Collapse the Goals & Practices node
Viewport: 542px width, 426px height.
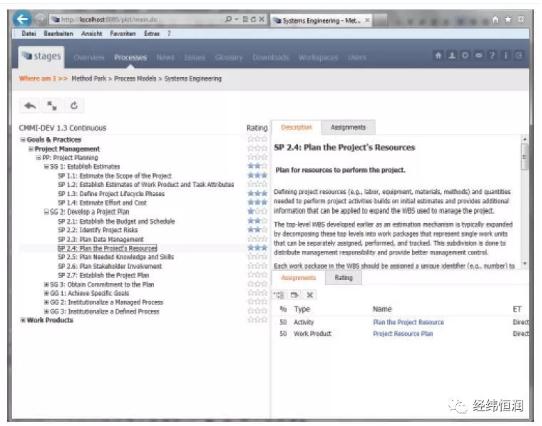[23, 140]
